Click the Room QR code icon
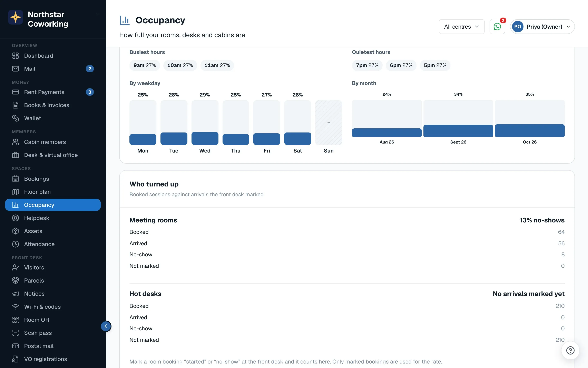The height and width of the screenshot is (368, 588). pyautogui.click(x=16, y=320)
